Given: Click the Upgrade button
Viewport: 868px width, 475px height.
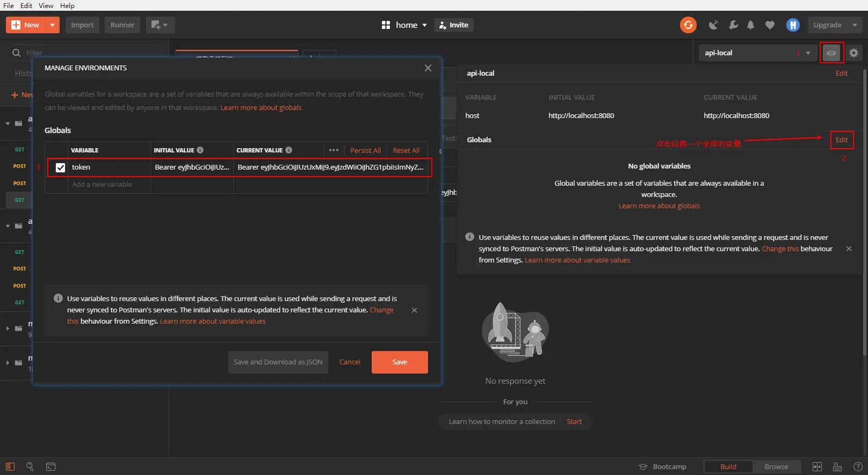Looking at the screenshot, I should click(828, 25).
